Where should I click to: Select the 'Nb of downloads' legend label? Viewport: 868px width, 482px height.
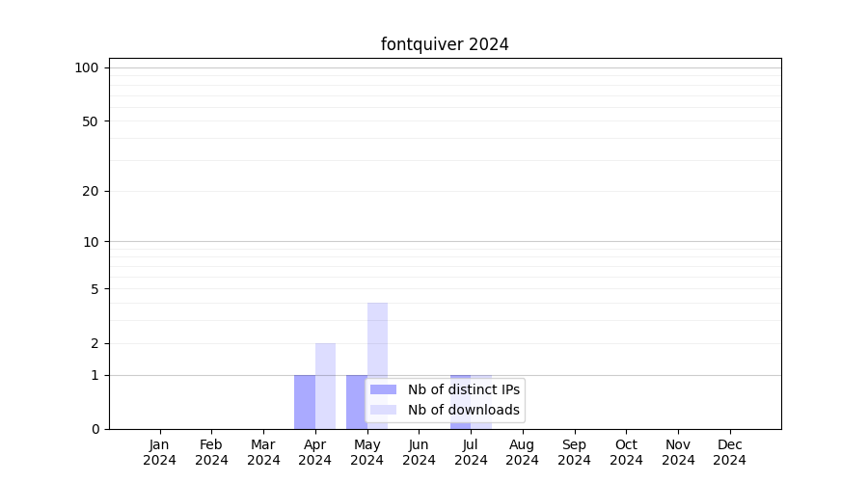463,410
